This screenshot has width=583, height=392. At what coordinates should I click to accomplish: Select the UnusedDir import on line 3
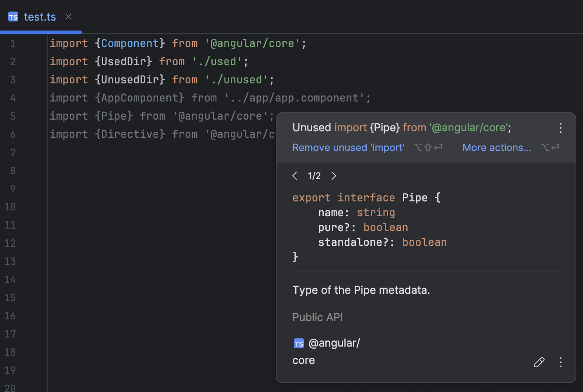(x=129, y=79)
